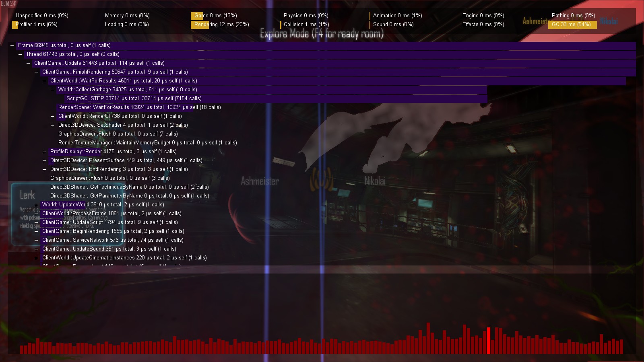Click the Game 8 ms category
Image resolution: width=644 pixels, height=362 pixels.
(x=215, y=16)
